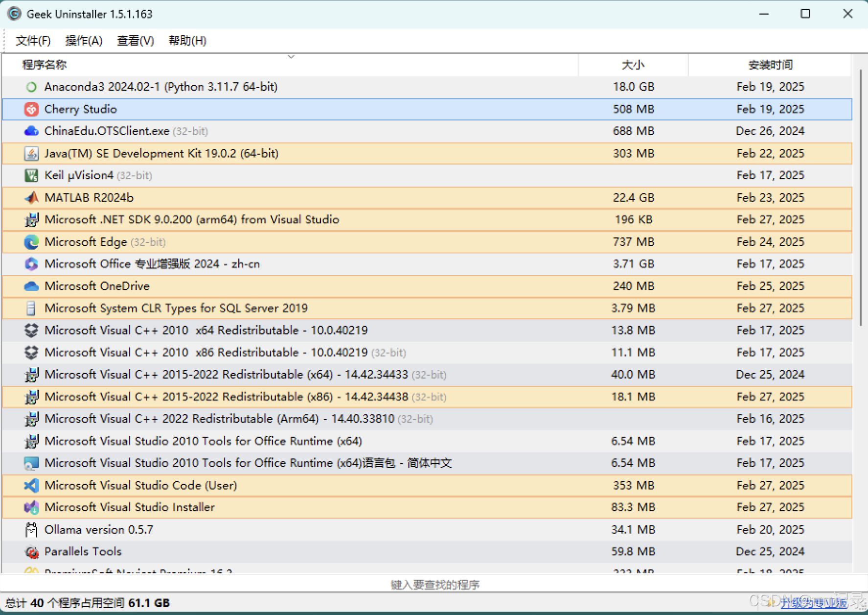The height and width of the screenshot is (615, 868).
Task: Sort programs by 安装时间 column header
Action: (x=770, y=65)
